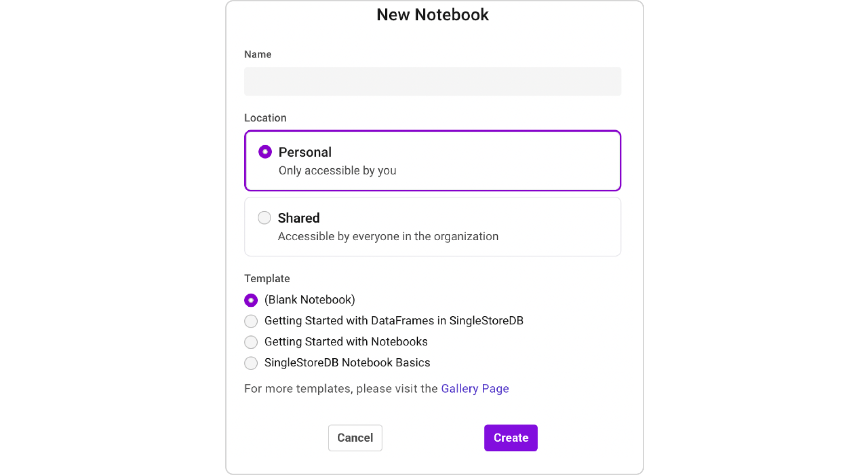Click the text 'Accessible by everyone in the organization'
The image size is (868, 475).
tap(388, 236)
